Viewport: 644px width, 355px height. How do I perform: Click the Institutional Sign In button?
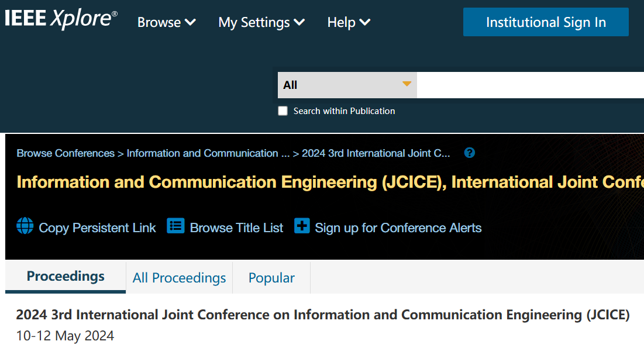pos(546,22)
